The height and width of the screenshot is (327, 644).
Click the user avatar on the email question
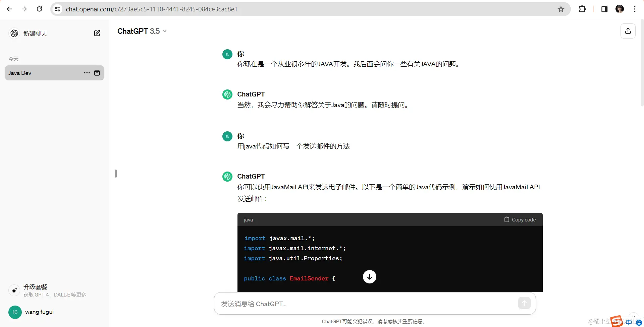click(227, 136)
